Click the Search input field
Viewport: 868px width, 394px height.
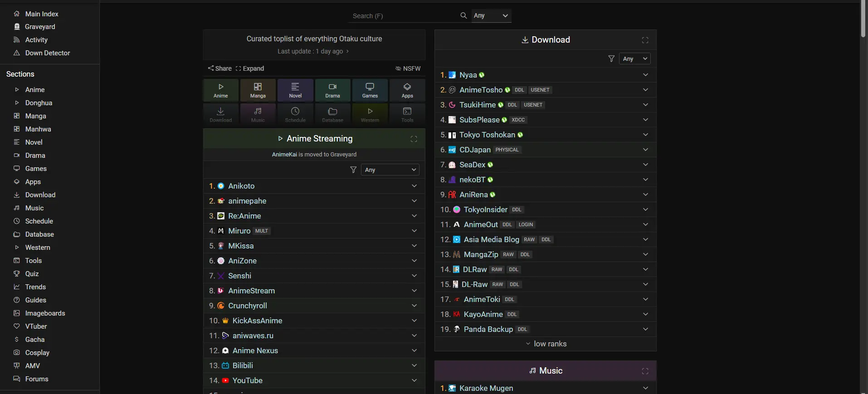(x=404, y=16)
